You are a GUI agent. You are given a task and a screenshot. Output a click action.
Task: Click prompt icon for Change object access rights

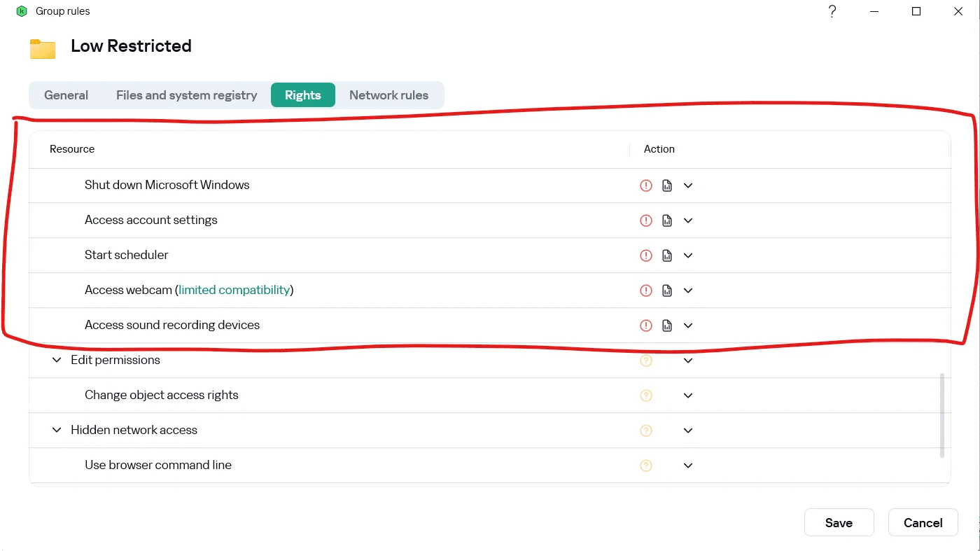coord(646,396)
